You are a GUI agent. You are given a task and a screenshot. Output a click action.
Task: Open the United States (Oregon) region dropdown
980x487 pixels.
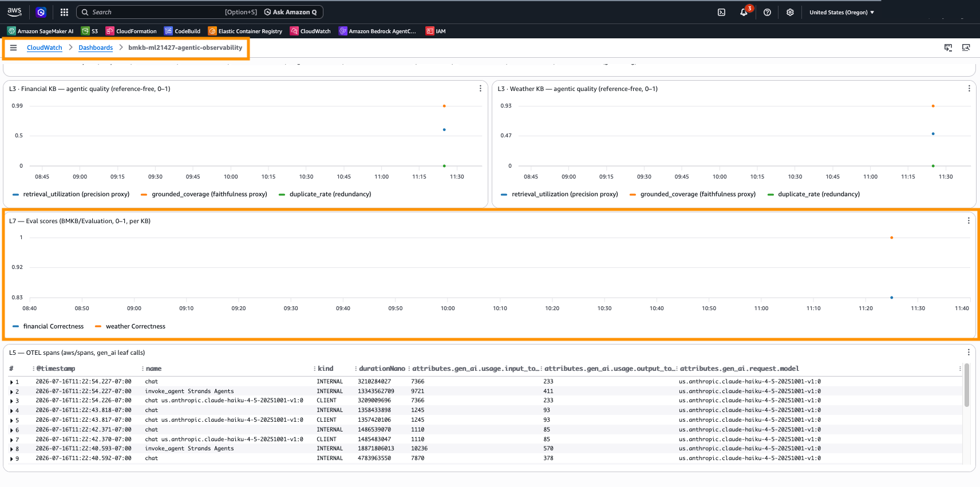pyautogui.click(x=841, y=12)
